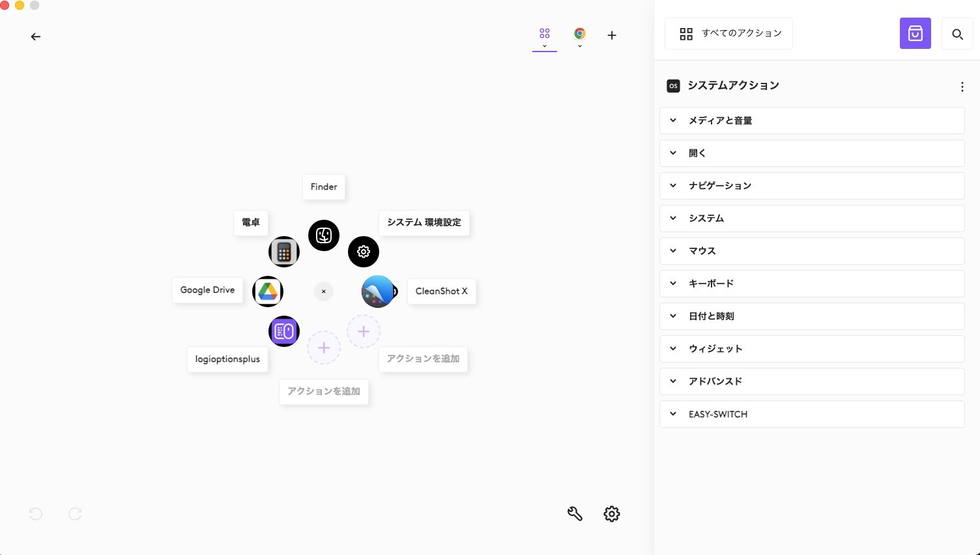
Task: Select the CleanShot X icon in ring
Action: point(379,292)
